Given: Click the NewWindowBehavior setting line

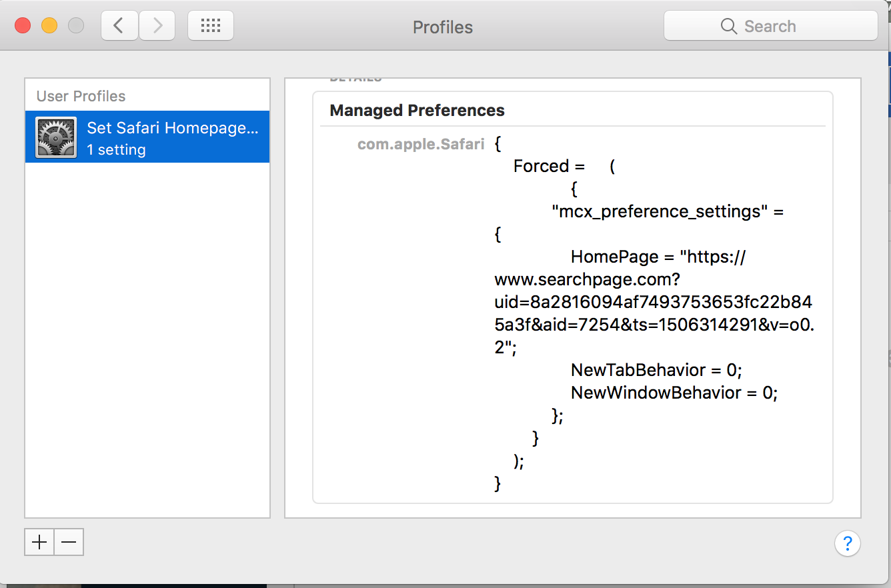Looking at the screenshot, I should click(674, 393).
